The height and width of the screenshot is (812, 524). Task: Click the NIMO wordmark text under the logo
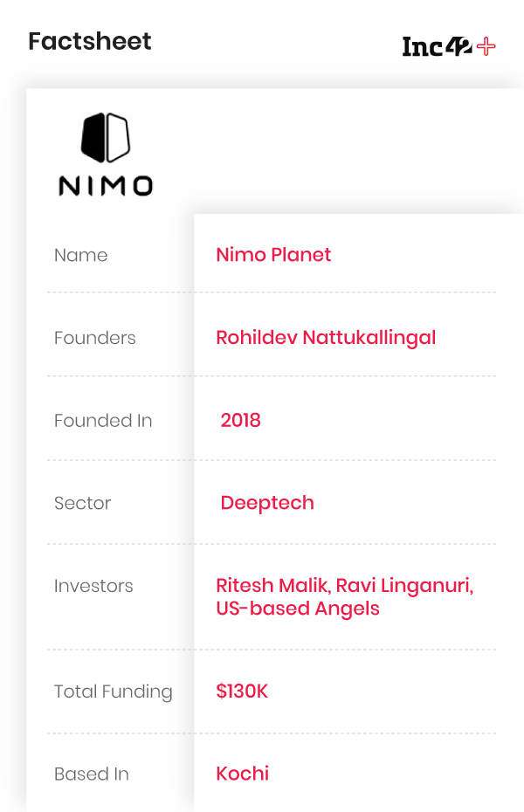[106, 185]
